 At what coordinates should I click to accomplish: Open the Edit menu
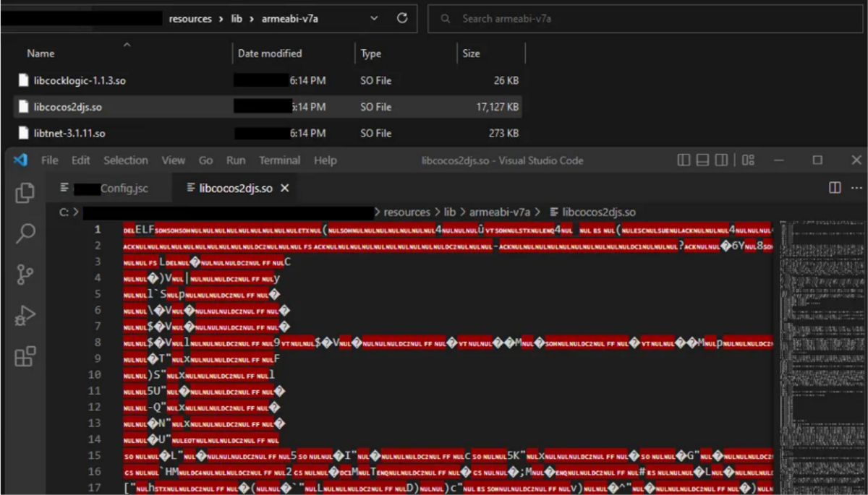pyautogui.click(x=81, y=160)
